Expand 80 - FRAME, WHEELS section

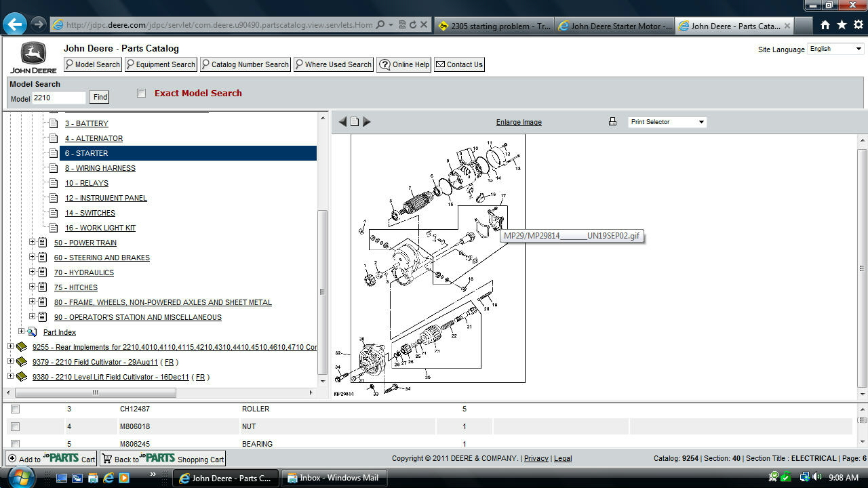pos(32,302)
